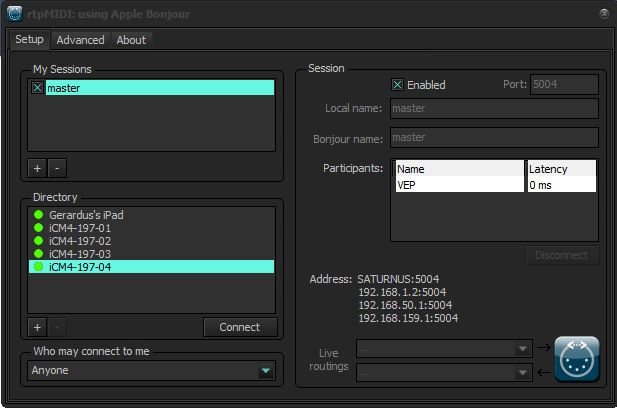Click green status dot beside iCM4-197-01
The image size is (617, 408).
point(39,228)
